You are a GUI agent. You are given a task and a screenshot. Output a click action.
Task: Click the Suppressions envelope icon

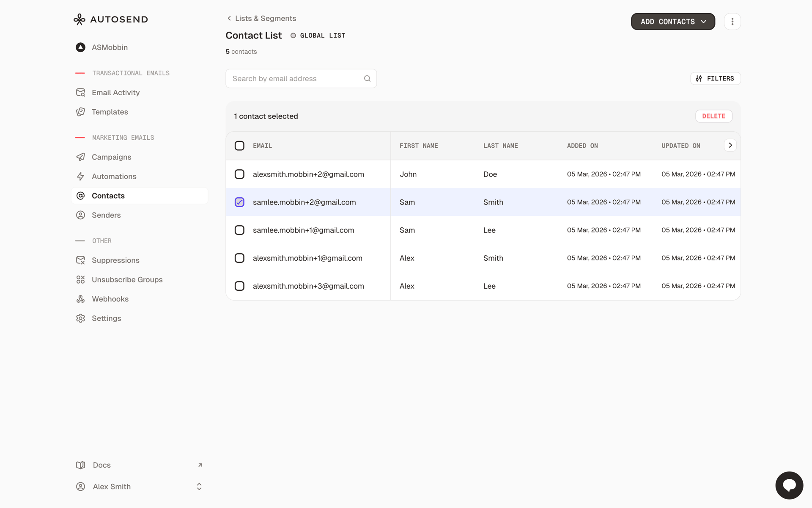point(80,260)
